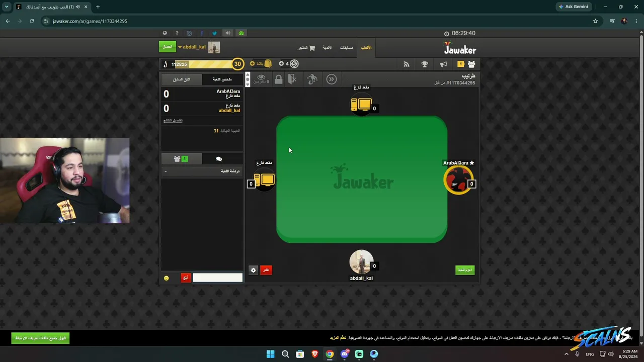Click the XP progress bar showing 112825

[x=202, y=64]
